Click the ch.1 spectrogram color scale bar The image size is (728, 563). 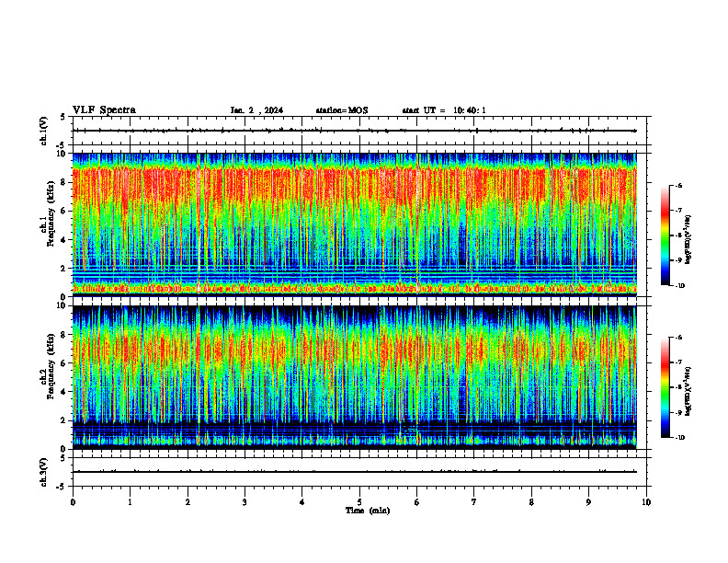click(x=665, y=236)
